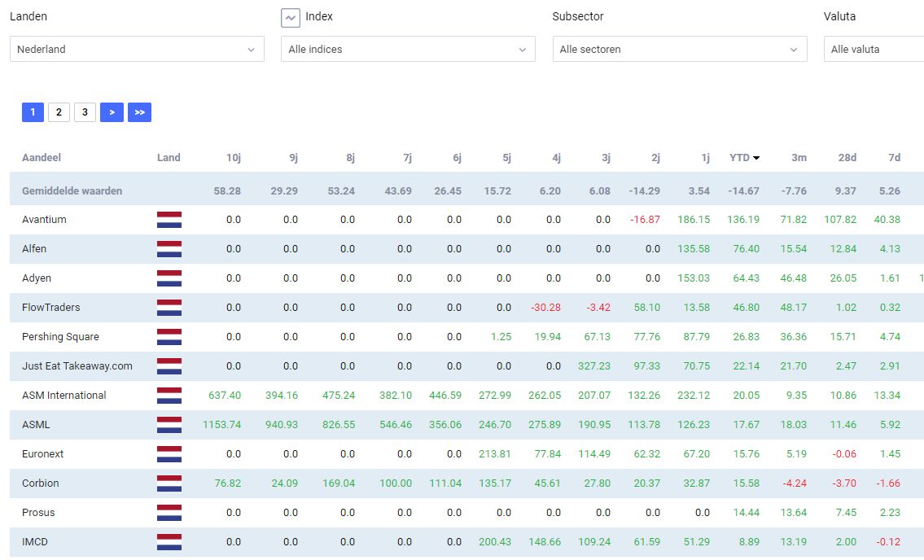Go to page 3 of results
Image resolution: width=924 pixels, height=560 pixels.
coord(85,112)
